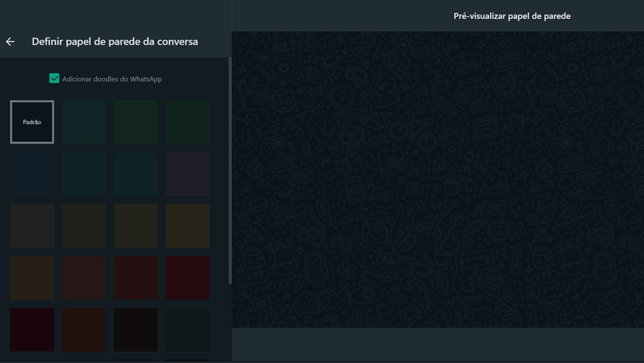Pick second swatch in fifth row, rust brown

(x=84, y=330)
